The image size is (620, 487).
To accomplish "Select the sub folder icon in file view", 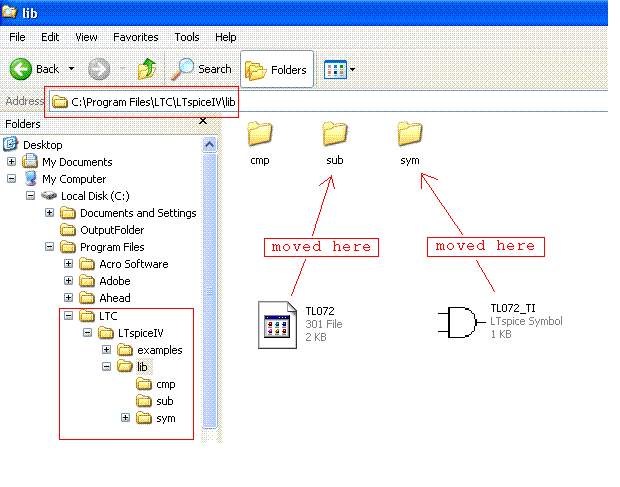I will pos(335,134).
